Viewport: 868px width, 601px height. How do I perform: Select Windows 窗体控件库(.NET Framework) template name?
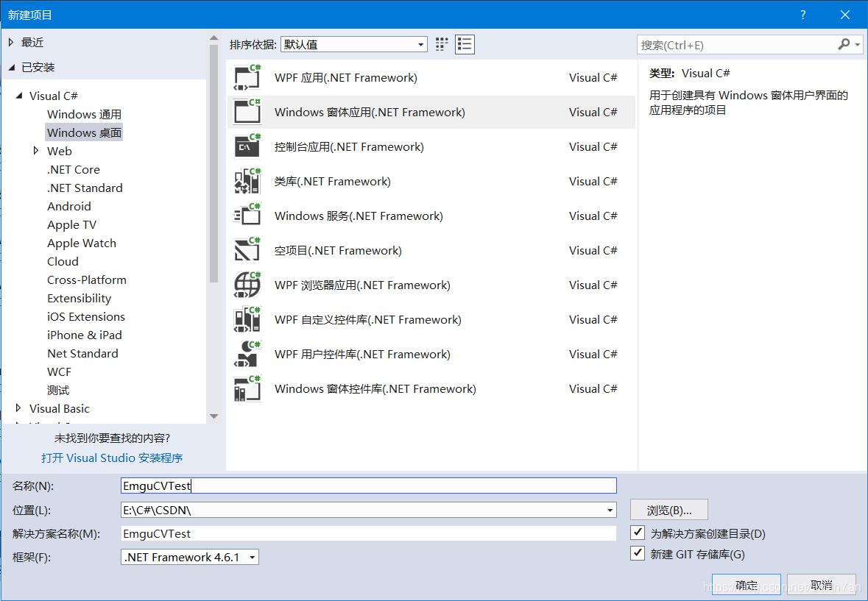click(x=375, y=388)
